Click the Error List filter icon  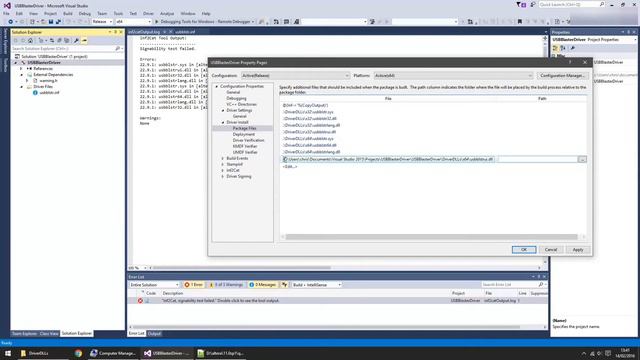pos(284,284)
